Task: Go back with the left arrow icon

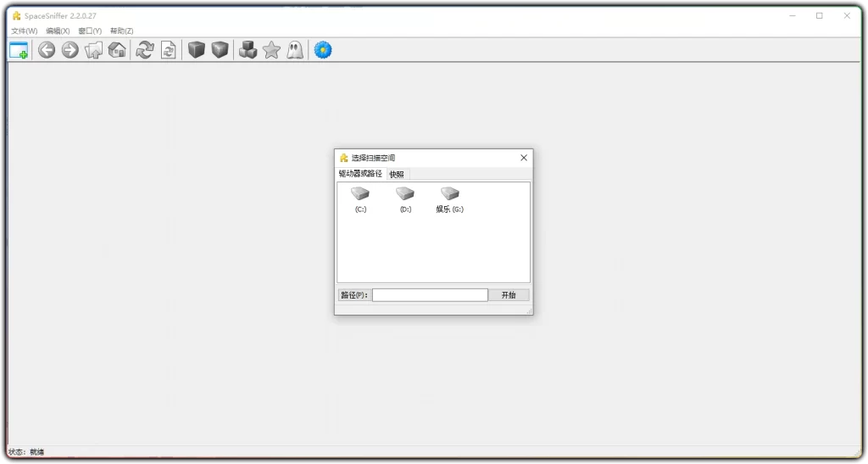Action: tap(47, 50)
